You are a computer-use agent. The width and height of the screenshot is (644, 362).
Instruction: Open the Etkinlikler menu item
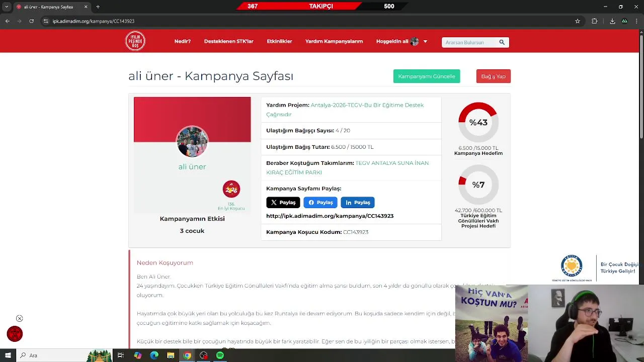tap(279, 41)
